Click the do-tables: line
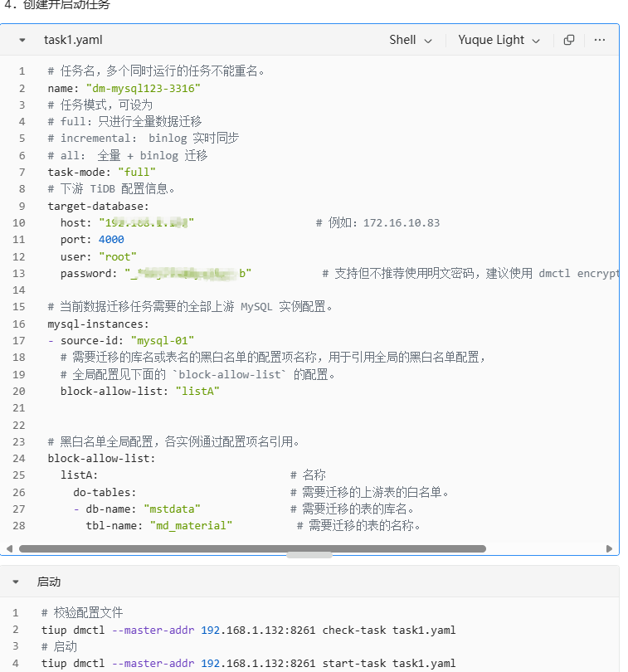This screenshot has width=628, height=672. click(105, 492)
